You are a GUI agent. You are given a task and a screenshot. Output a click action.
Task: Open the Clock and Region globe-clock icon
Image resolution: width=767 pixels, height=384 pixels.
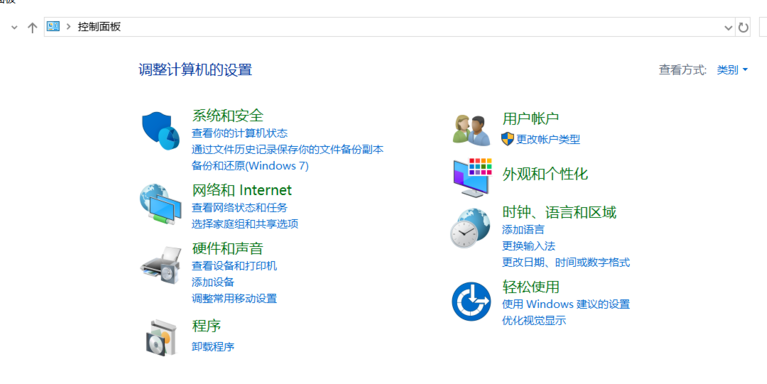(470, 228)
